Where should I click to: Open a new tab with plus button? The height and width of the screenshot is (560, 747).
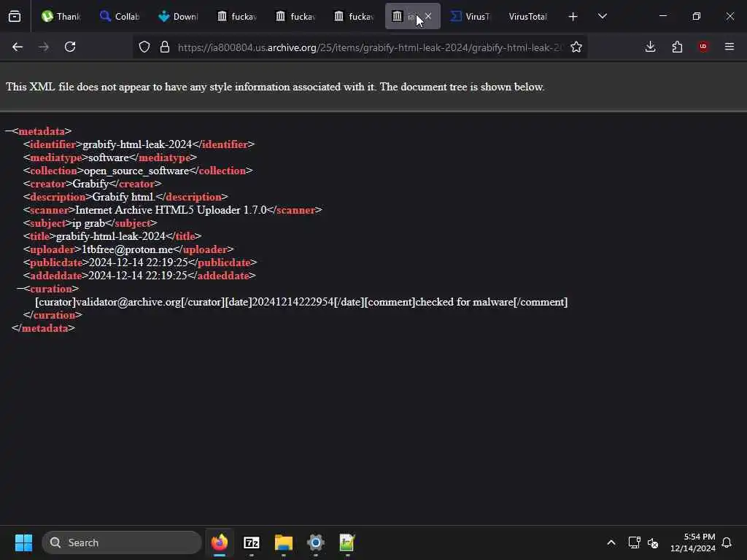coord(573,17)
